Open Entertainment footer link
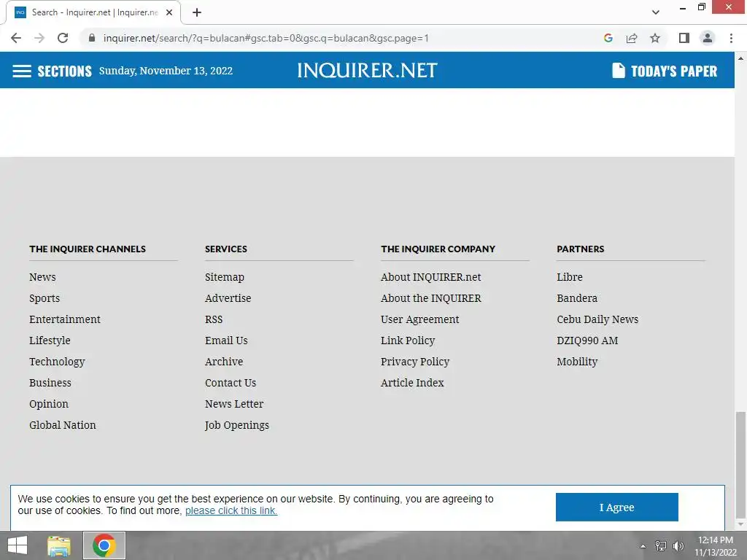Viewport: 747px width, 560px height. [x=65, y=319]
